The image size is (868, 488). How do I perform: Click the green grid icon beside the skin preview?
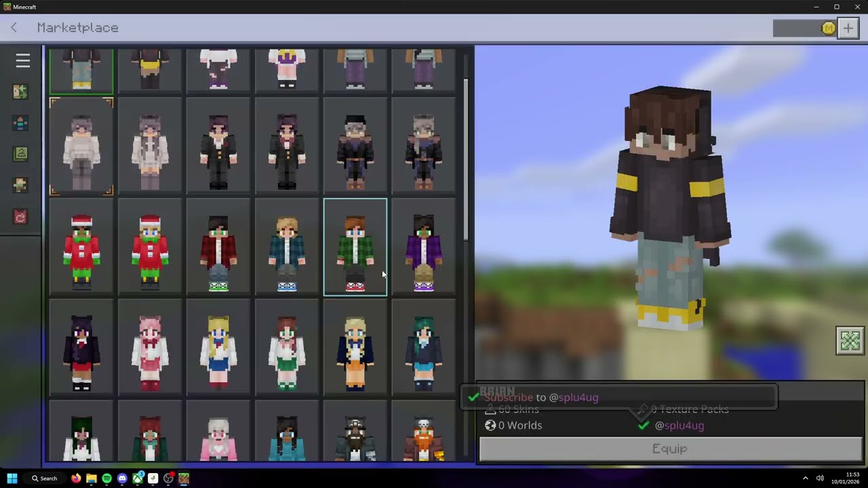[x=850, y=341]
